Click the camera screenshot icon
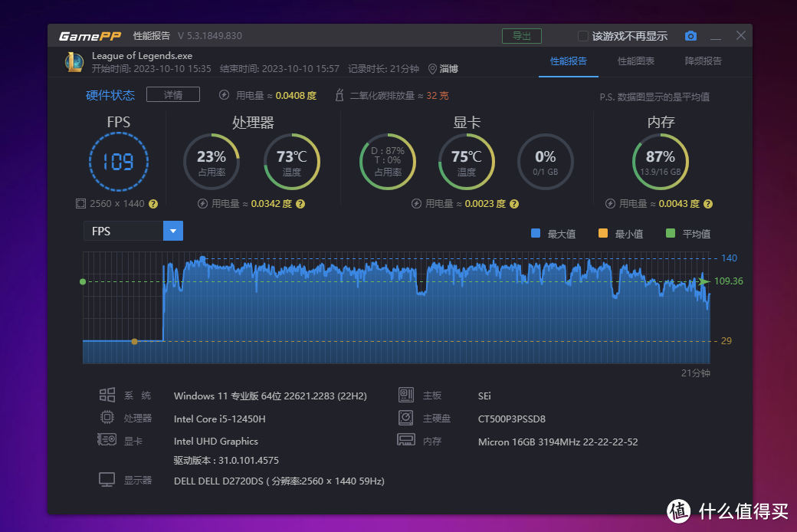The image size is (797, 532). tap(690, 36)
